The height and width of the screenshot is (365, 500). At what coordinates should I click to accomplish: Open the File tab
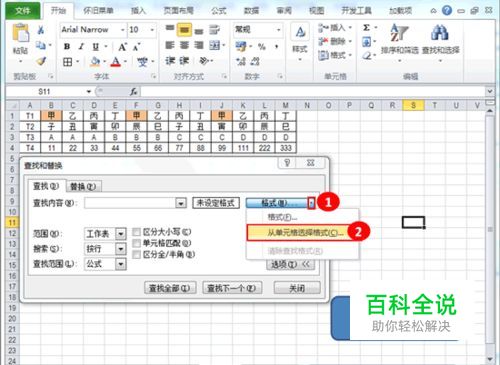(23, 11)
